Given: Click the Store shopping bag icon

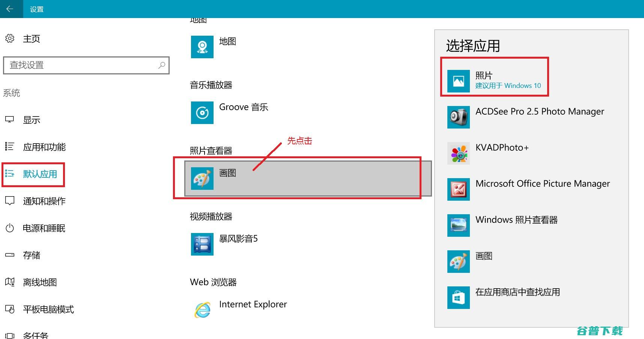Looking at the screenshot, I should (x=459, y=298).
